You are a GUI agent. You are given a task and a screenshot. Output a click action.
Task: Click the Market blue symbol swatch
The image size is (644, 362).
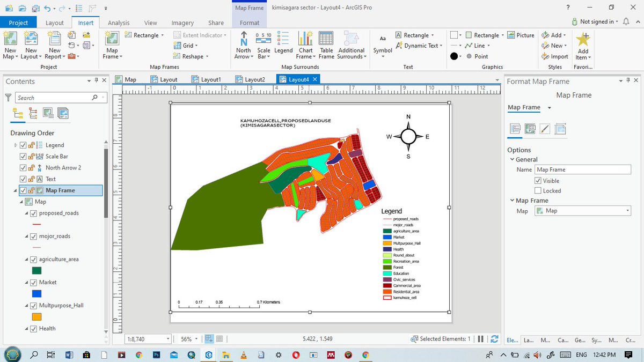37,294
